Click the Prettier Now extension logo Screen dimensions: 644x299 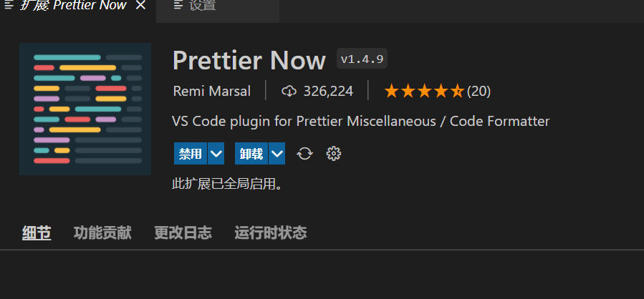click(x=85, y=109)
